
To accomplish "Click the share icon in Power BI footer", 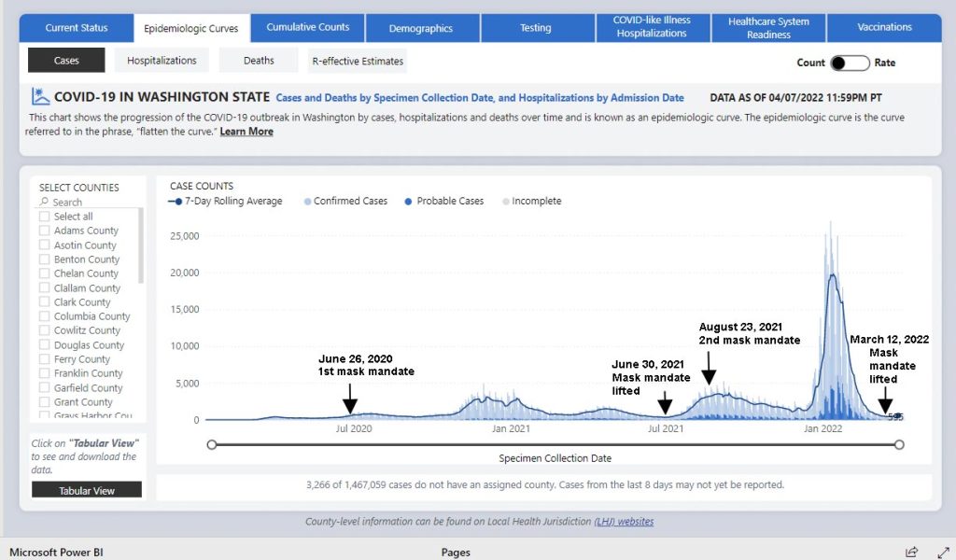I will [911, 552].
